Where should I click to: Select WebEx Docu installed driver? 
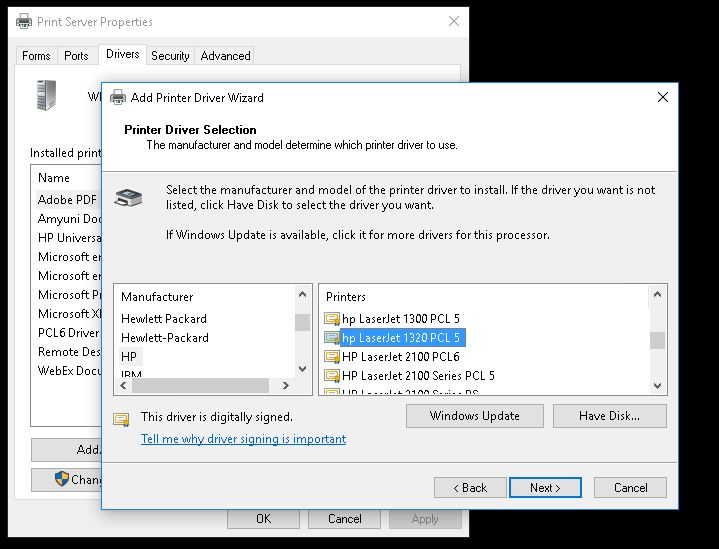coord(69,371)
